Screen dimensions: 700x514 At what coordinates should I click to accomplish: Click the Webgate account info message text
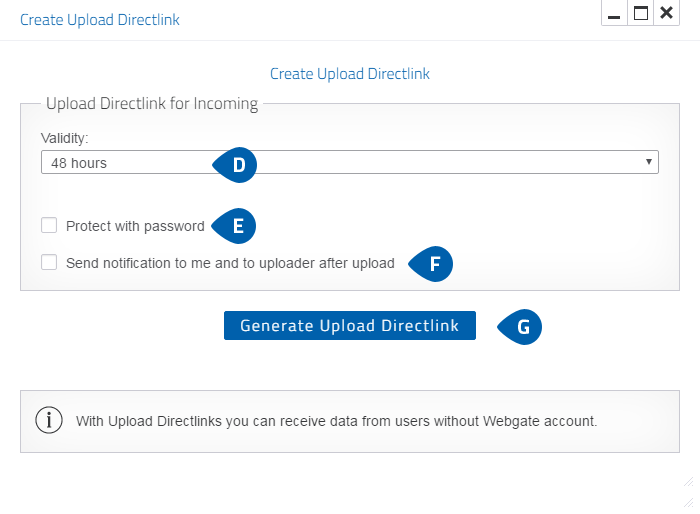coord(336,421)
